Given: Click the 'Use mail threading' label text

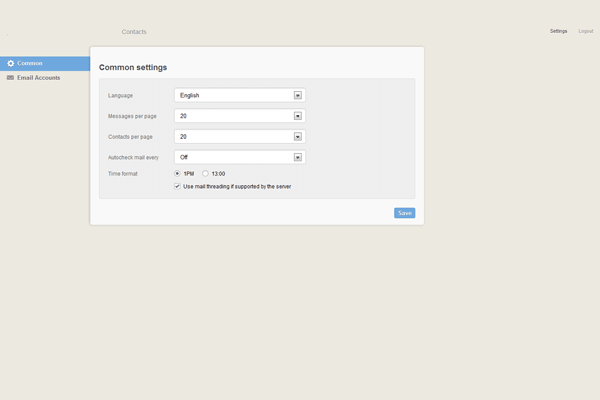Looking at the screenshot, I should pos(237,186).
